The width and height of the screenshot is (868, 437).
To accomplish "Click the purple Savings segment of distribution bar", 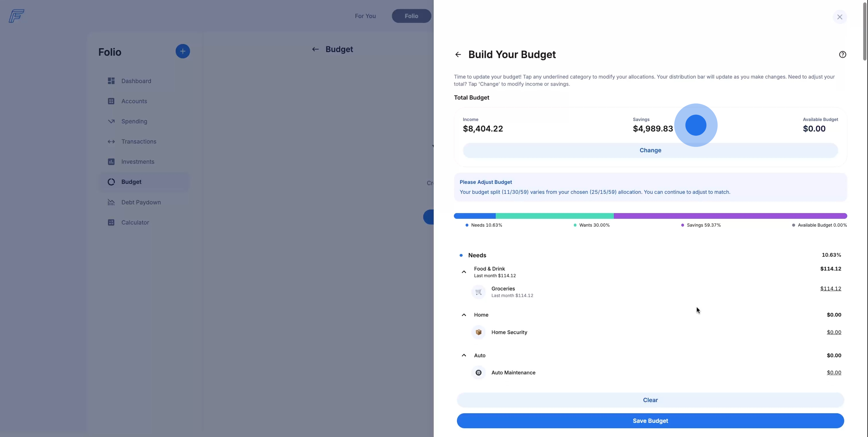I will (x=730, y=216).
